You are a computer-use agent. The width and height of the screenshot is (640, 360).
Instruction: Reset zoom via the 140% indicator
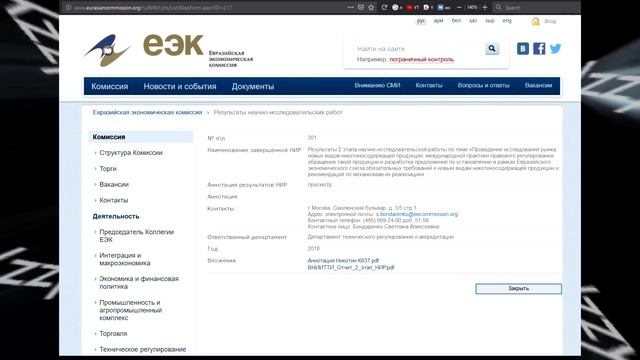pyautogui.click(x=472, y=7)
